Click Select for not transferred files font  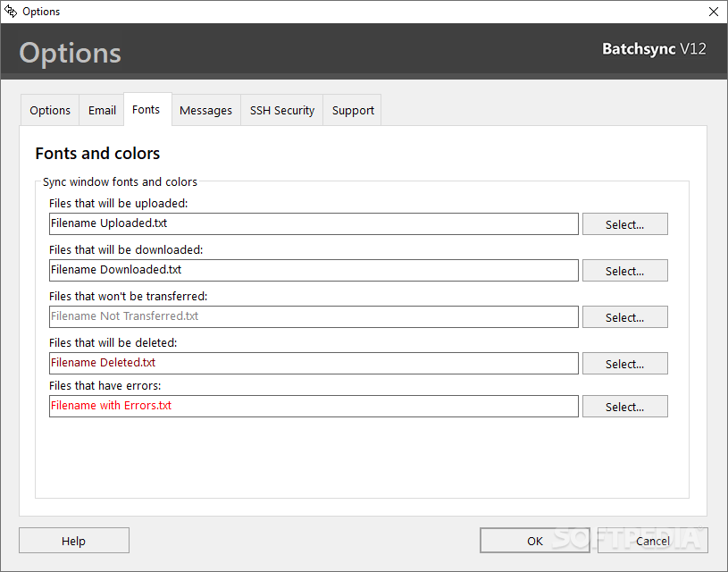(x=625, y=317)
